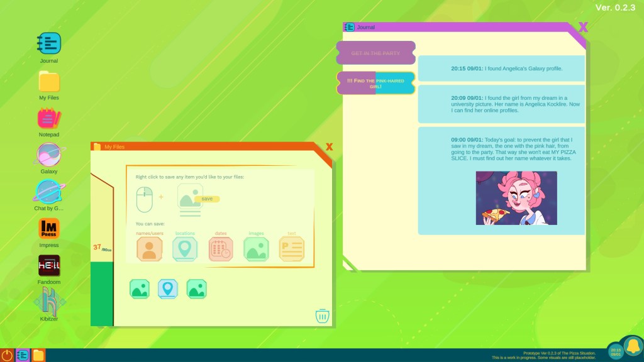Select the "Get in the party" quest tab

(375, 53)
